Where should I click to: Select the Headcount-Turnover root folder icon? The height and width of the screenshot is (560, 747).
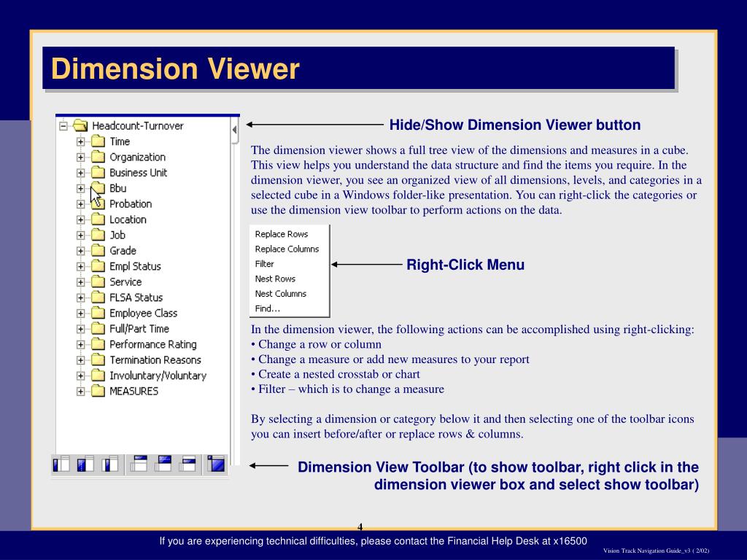point(80,125)
